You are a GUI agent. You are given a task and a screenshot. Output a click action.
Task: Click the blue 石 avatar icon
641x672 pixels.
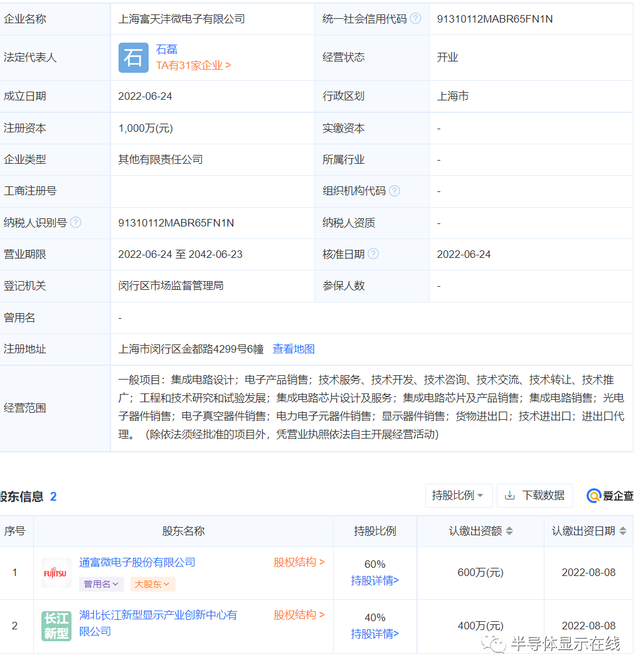[x=134, y=58]
